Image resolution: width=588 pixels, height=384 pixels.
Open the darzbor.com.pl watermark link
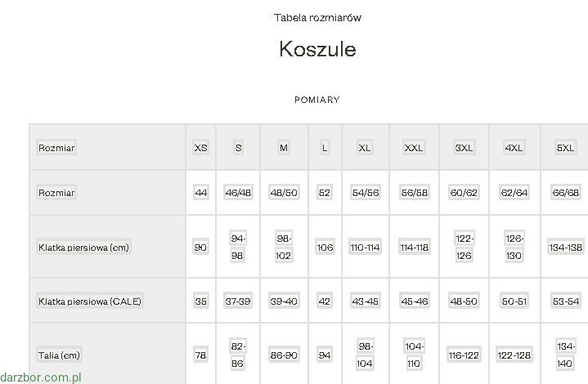tap(42, 377)
